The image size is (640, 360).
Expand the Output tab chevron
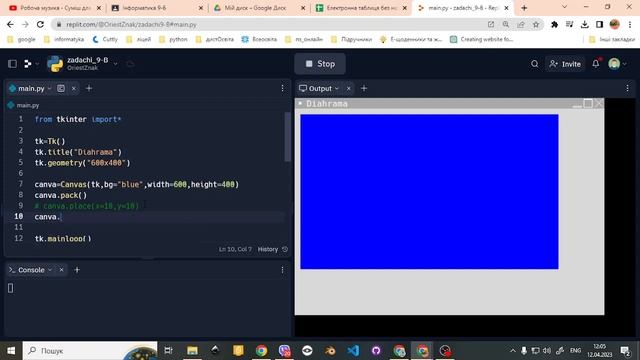[x=337, y=88]
